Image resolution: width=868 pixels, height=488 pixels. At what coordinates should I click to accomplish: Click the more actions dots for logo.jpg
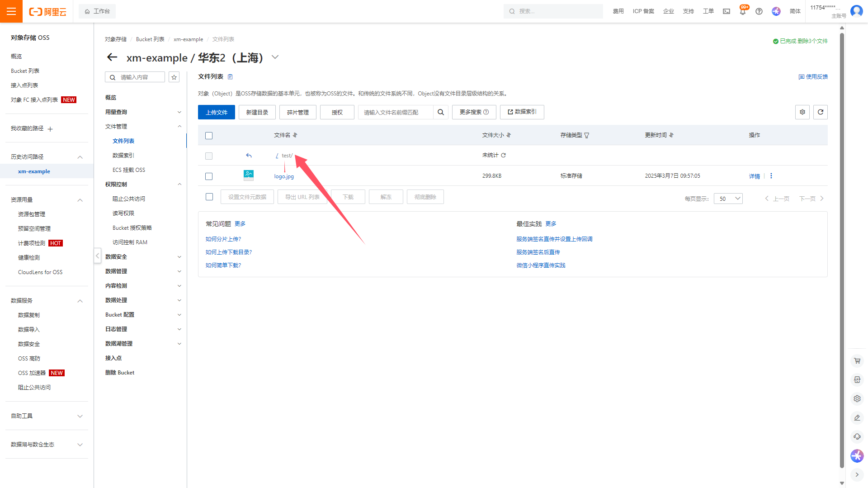pos(771,176)
